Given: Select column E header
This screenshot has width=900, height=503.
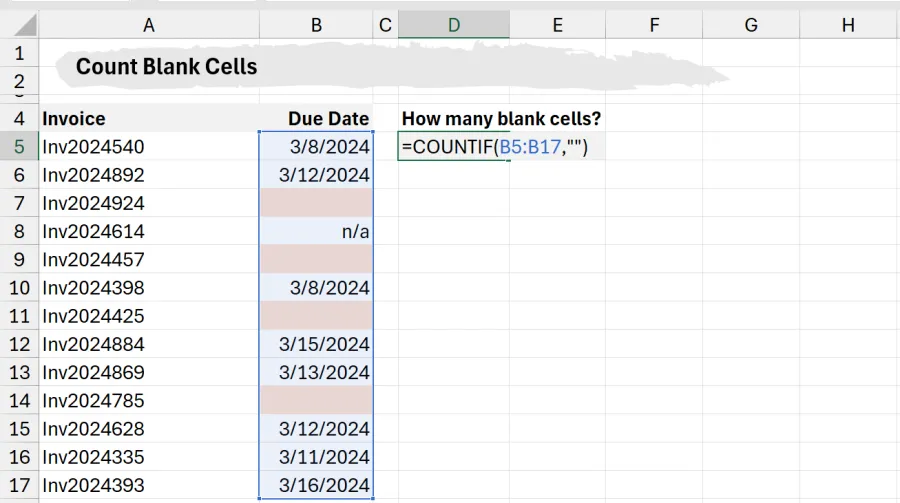Looking at the screenshot, I should (x=557, y=25).
